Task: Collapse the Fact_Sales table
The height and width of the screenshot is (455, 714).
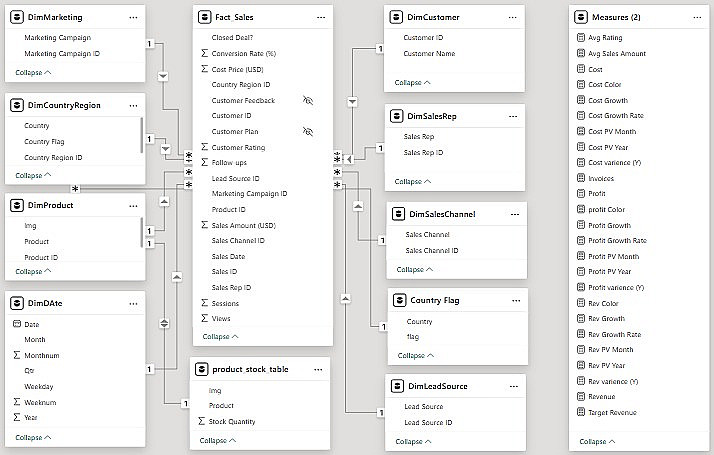Action: pyautogui.click(x=221, y=337)
